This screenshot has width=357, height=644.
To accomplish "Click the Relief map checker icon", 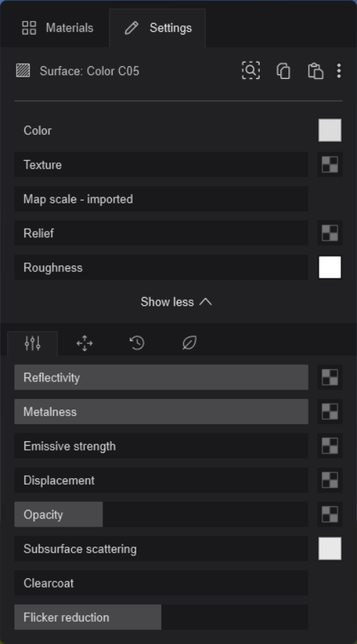I will click(330, 233).
